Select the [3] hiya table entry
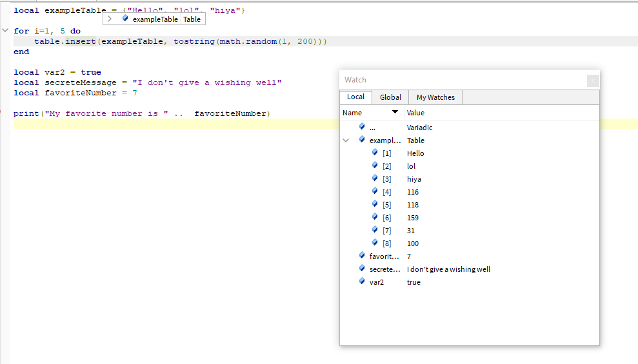 tap(414, 178)
